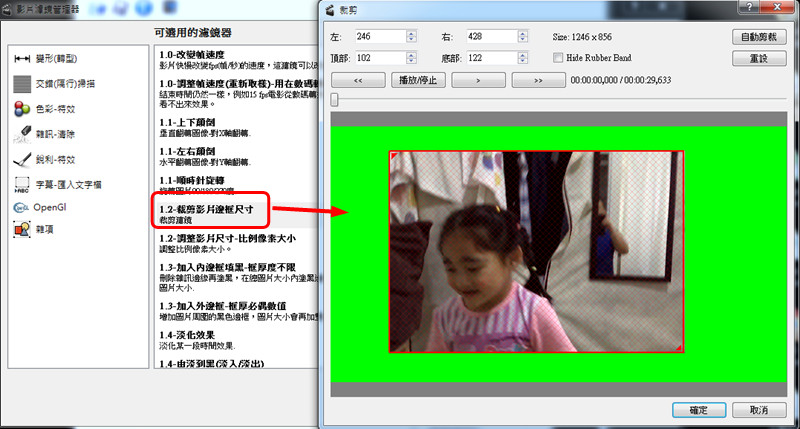Viewport: 800px width, 429px height.
Task: Click the 頂部 field showing 102
Action: tap(381, 58)
